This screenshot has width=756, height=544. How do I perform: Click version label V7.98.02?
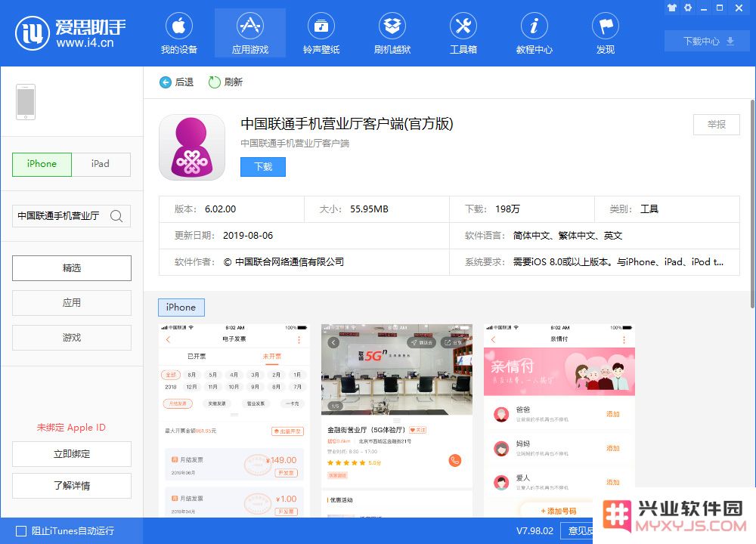click(x=534, y=531)
